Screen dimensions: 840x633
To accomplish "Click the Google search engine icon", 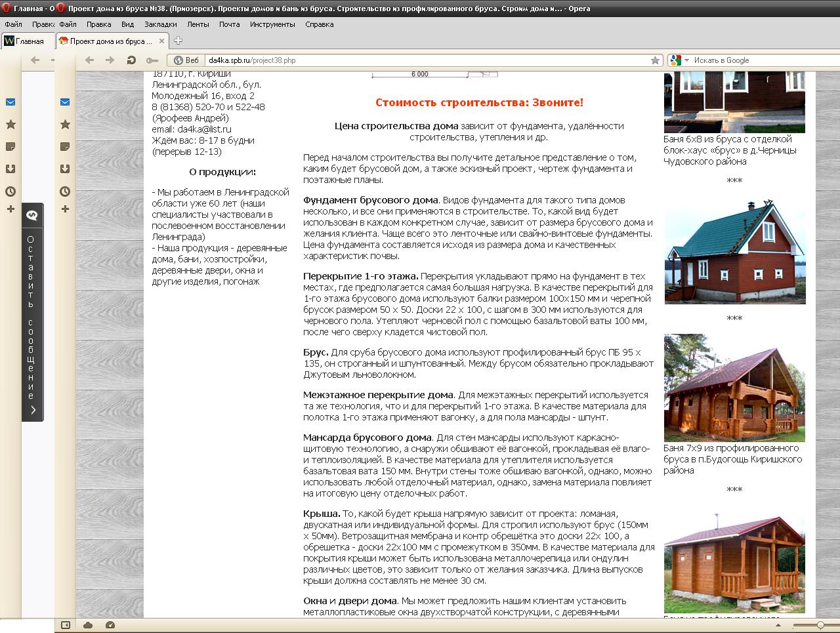I will tap(676, 60).
